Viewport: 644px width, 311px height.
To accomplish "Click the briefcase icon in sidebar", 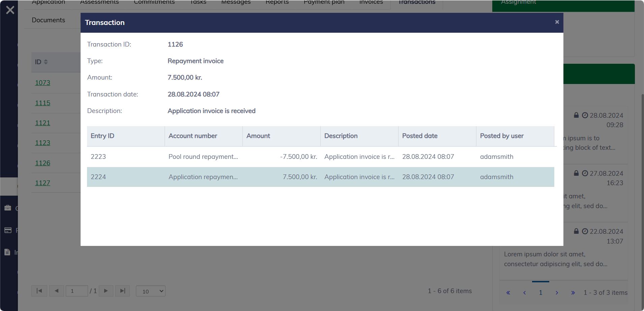I will [x=8, y=208].
